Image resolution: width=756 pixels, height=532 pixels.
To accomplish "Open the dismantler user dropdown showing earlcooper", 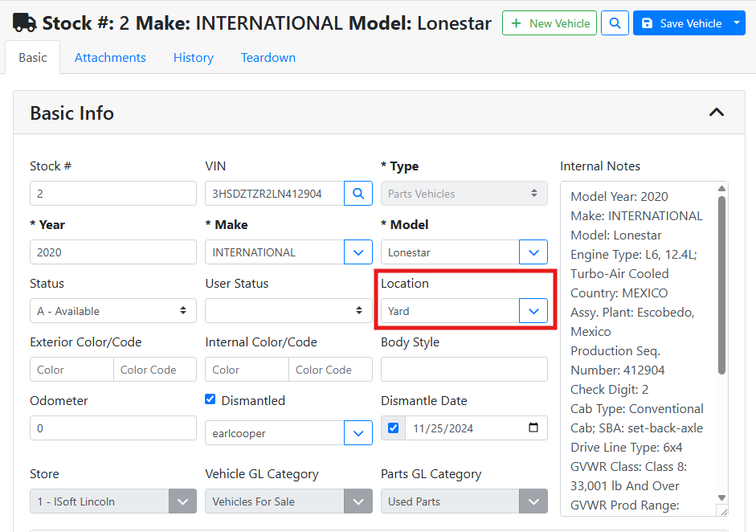I will pos(358,433).
